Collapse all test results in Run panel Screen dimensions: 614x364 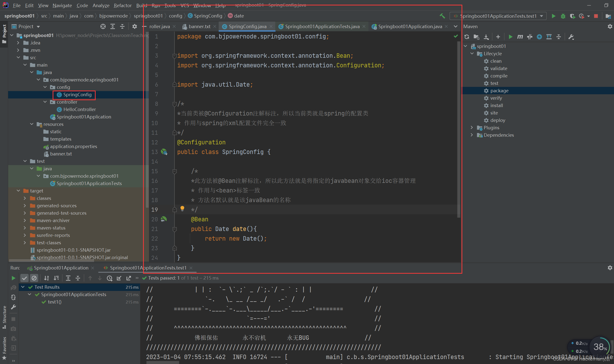78,278
